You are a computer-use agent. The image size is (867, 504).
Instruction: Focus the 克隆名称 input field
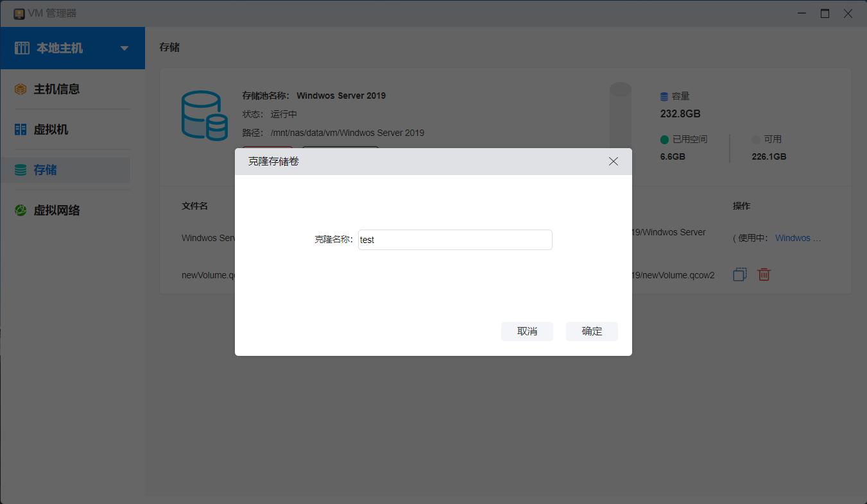pos(455,240)
